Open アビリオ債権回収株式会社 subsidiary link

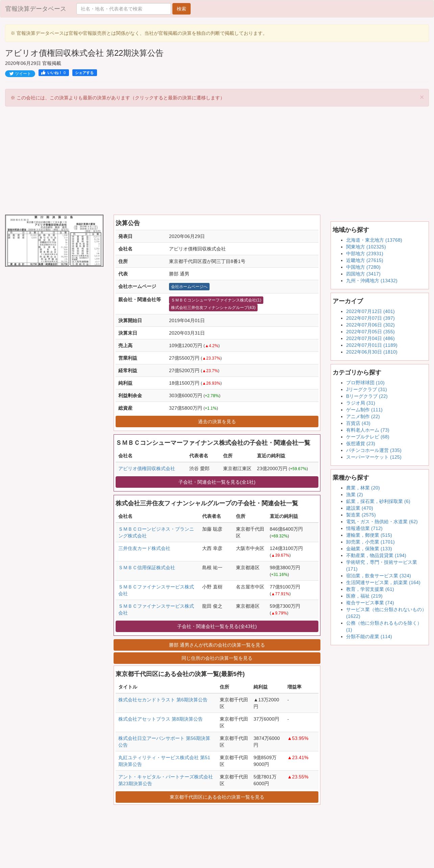(x=147, y=468)
